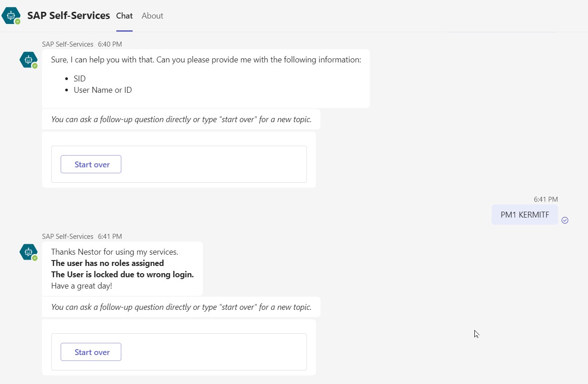The width and height of the screenshot is (588, 384).
Task: Click 'The User is locked due to wrong login.' text
Action: click(x=123, y=275)
